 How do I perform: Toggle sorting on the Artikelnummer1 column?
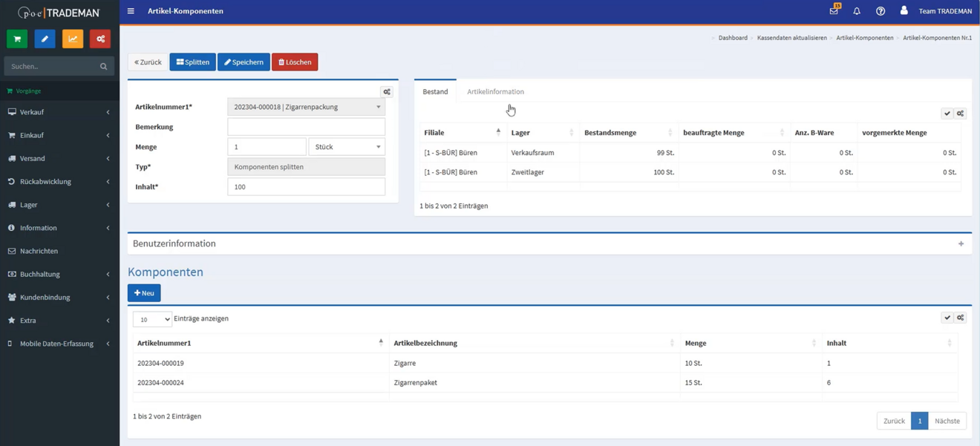pos(382,343)
